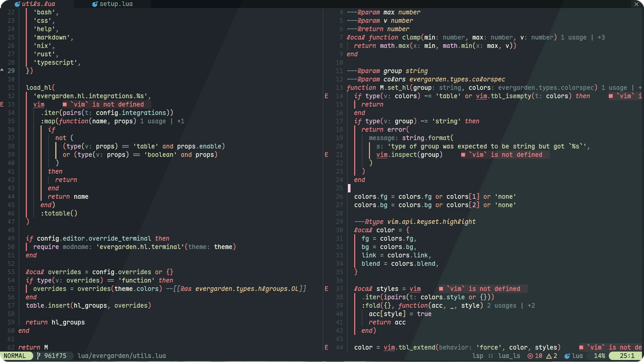644x362 pixels.
Task: Click the NORMAL mode indicator
Action: (15, 356)
